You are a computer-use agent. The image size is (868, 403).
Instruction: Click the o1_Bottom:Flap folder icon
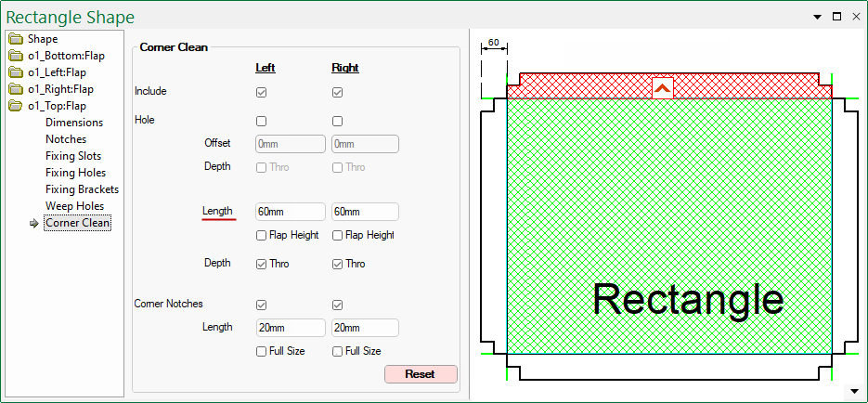16,56
